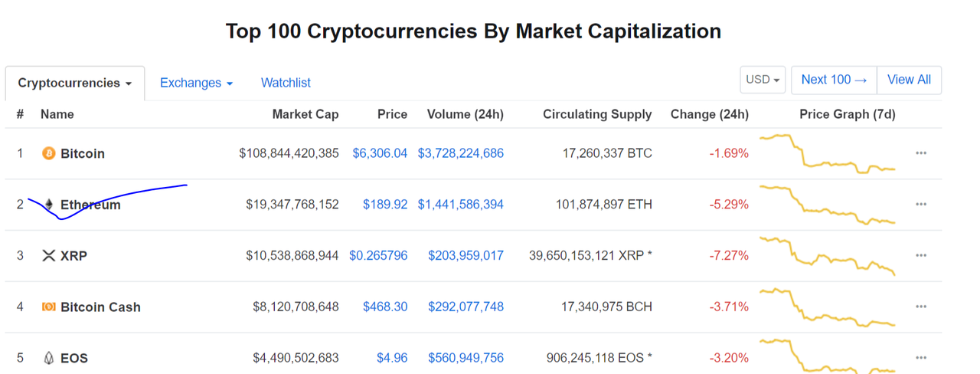Sort by Market Cap column header
This screenshot has height=374, width=980.
305,114
